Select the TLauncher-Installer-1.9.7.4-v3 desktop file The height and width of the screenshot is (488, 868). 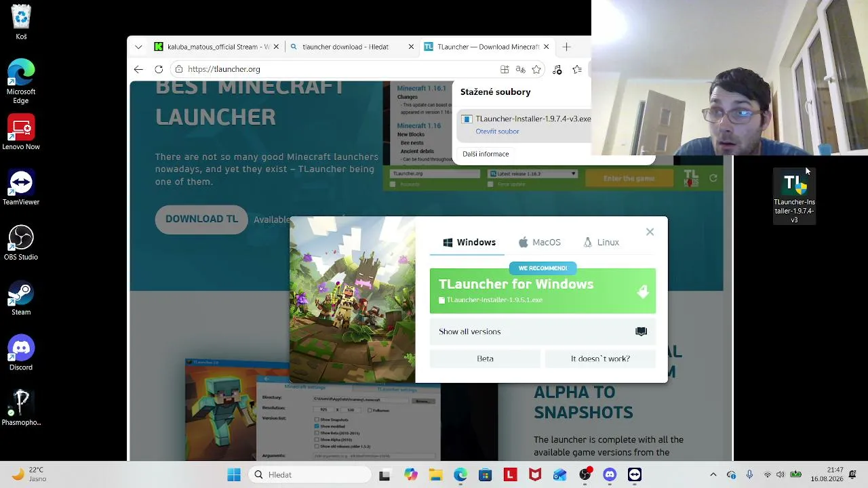click(x=794, y=197)
